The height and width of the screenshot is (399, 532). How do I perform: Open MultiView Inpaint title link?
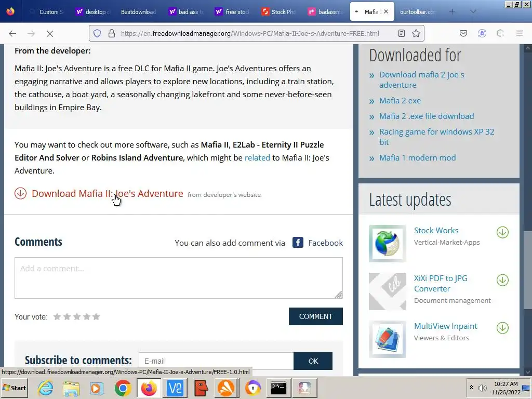[445, 326]
